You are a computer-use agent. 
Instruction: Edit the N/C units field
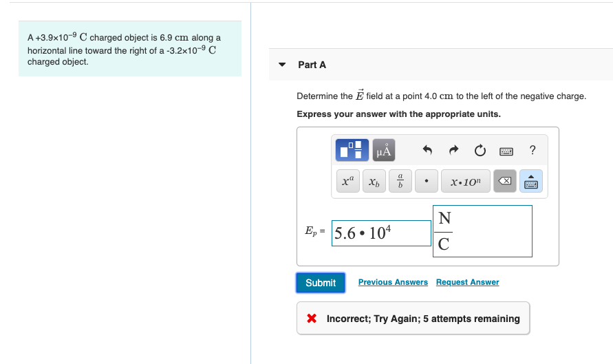pos(482,231)
